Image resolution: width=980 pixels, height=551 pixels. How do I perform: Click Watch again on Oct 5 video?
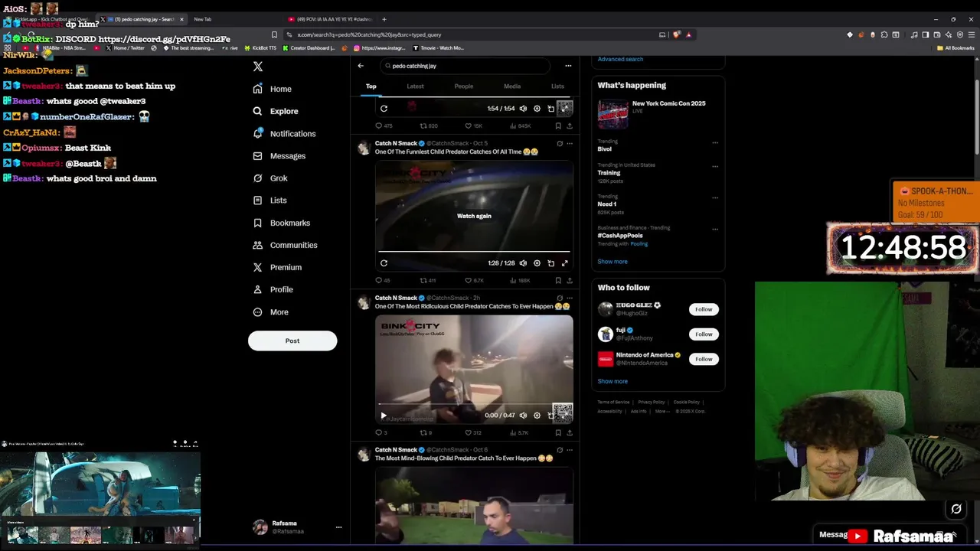tap(474, 216)
